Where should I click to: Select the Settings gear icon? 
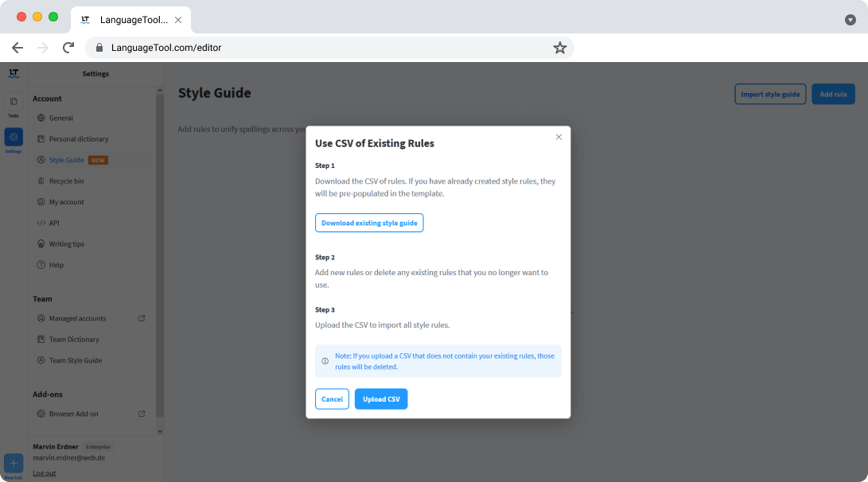(14, 138)
